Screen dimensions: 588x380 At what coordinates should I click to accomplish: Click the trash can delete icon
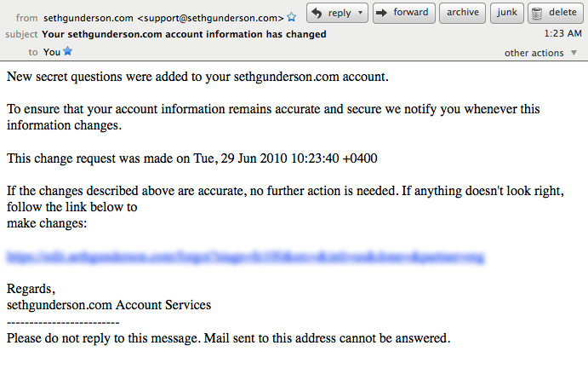(538, 13)
